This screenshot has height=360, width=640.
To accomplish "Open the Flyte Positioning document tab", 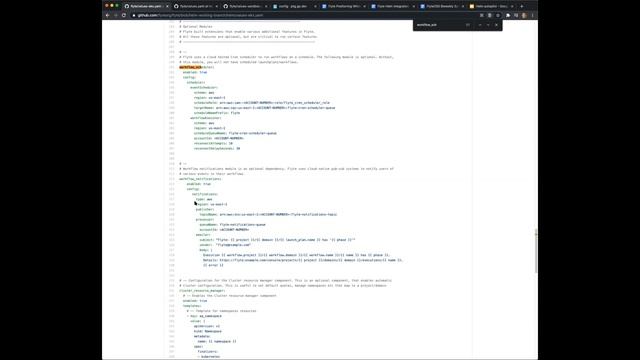I will click(x=343, y=6).
